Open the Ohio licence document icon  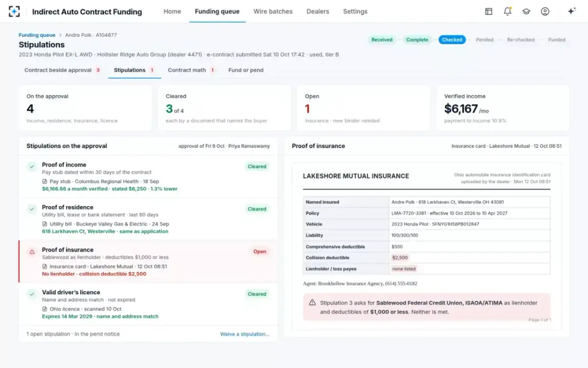pyautogui.click(x=45, y=309)
